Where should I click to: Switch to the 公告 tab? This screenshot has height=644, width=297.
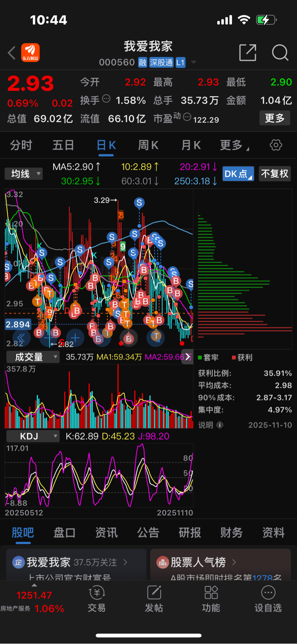click(148, 532)
